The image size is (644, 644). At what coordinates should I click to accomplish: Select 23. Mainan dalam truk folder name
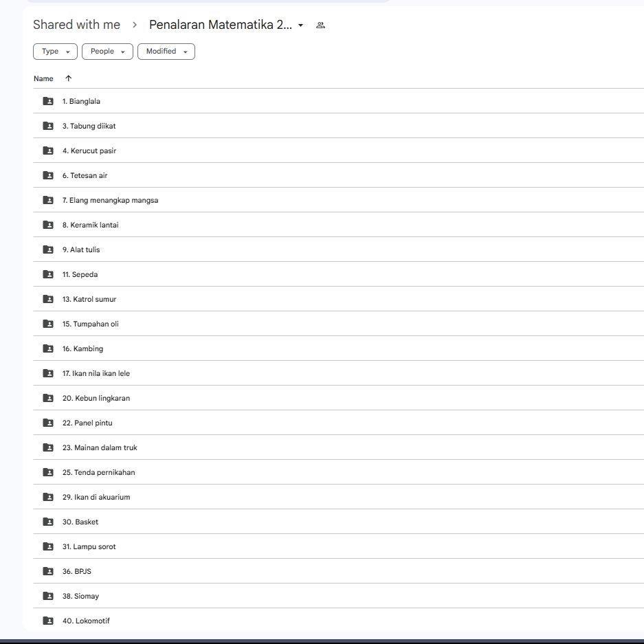coord(100,447)
